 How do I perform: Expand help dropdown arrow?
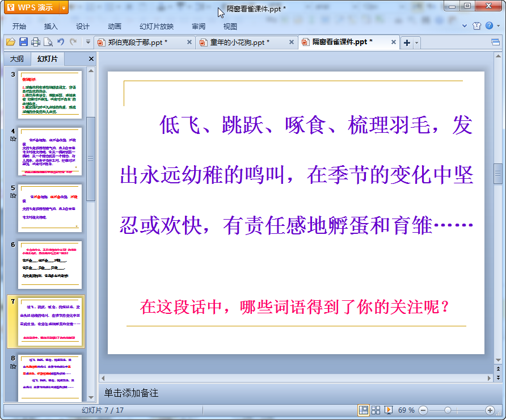(x=499, y=26)
